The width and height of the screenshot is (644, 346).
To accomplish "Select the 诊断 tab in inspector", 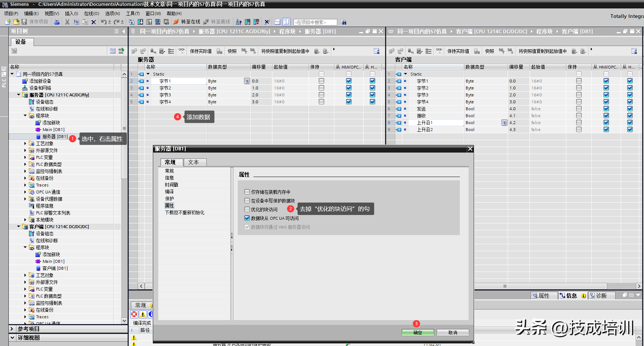I will pyautogui.click(x=602, y=296).
